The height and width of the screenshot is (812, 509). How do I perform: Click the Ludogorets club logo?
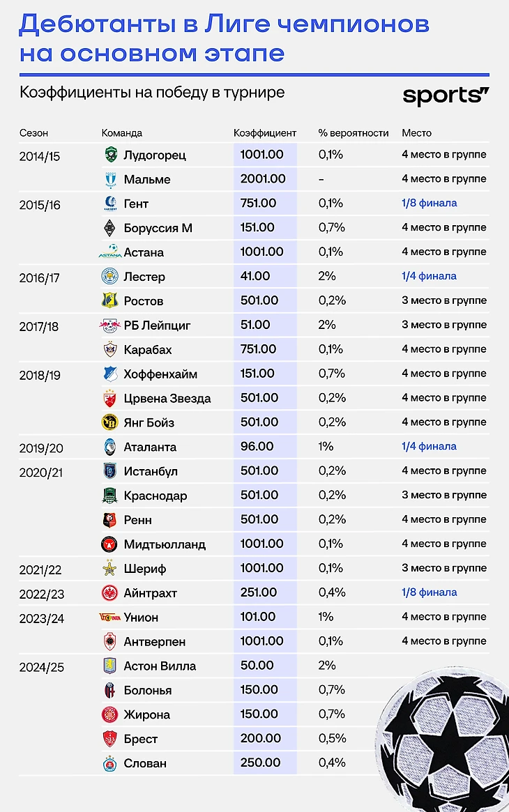pos(109,155)
